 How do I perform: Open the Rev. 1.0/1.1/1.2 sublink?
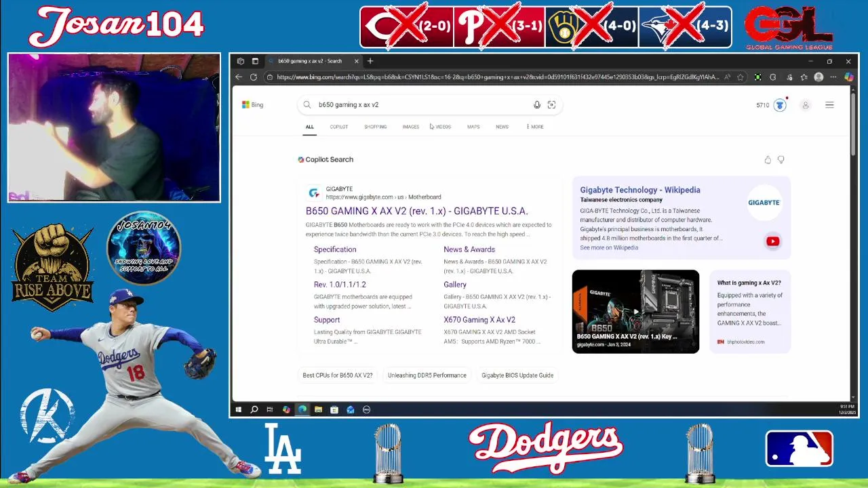pos(340,285)
